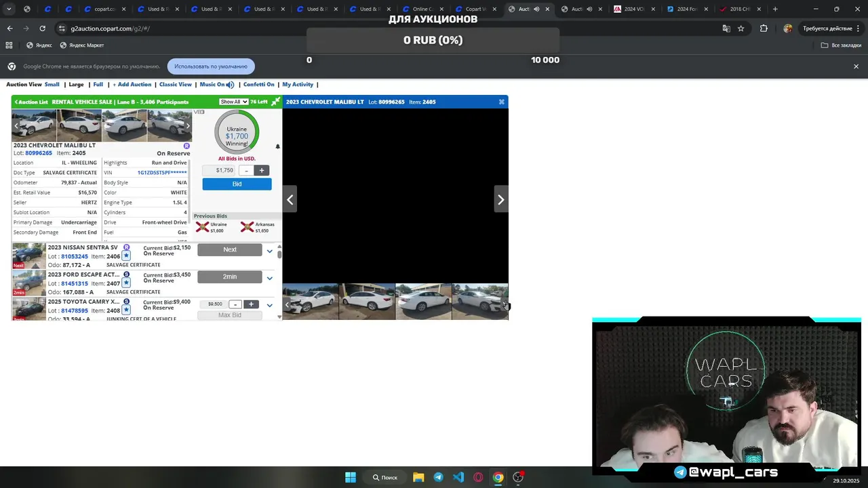Viewport: 868px width, 488px height.
Task: Click Max Bid button for Toyota Camry
Action: click(230, 315)
